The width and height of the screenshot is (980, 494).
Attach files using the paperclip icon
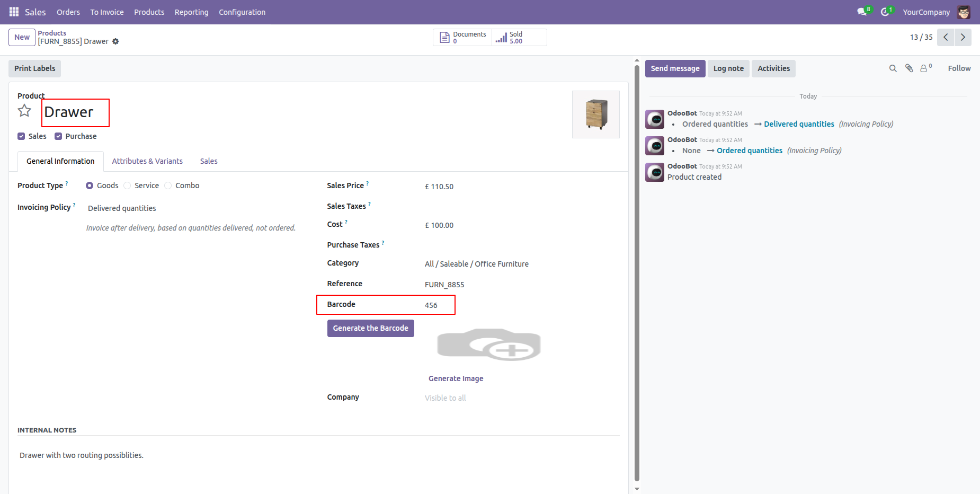pos(909,68)
